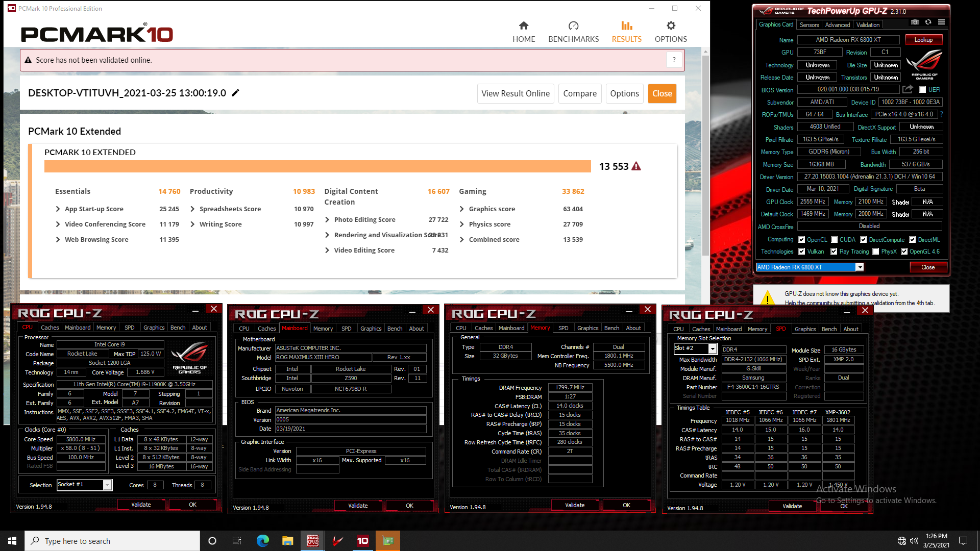Open Socket #1 selection dropdown
The height and width of the screenshot is (551, 980).
pos(107,485)
